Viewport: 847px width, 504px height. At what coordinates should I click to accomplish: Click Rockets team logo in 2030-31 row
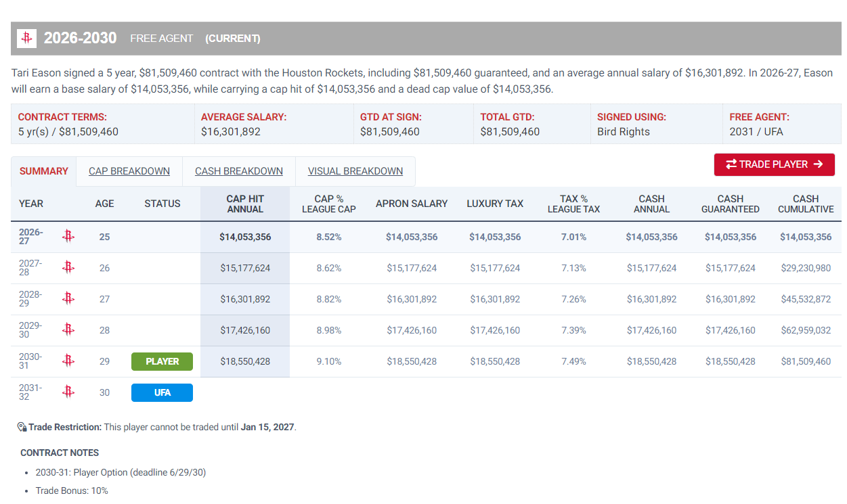click(68, 361)
